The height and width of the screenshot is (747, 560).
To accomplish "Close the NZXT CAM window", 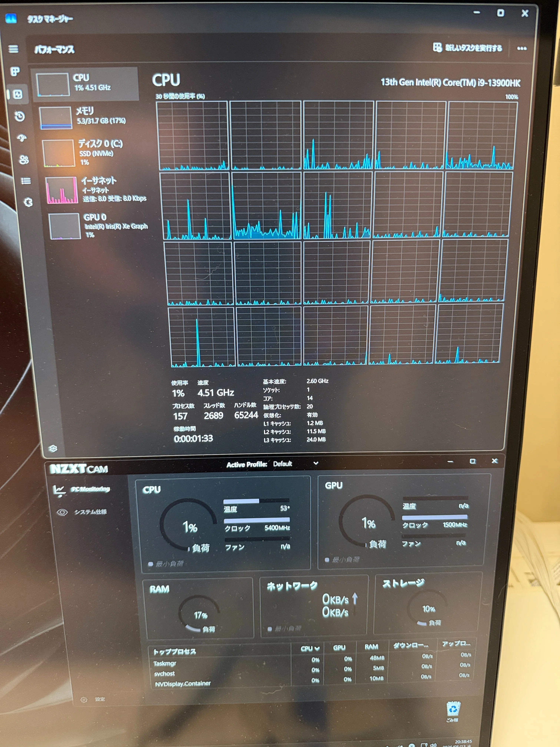I will click(494, 461).
